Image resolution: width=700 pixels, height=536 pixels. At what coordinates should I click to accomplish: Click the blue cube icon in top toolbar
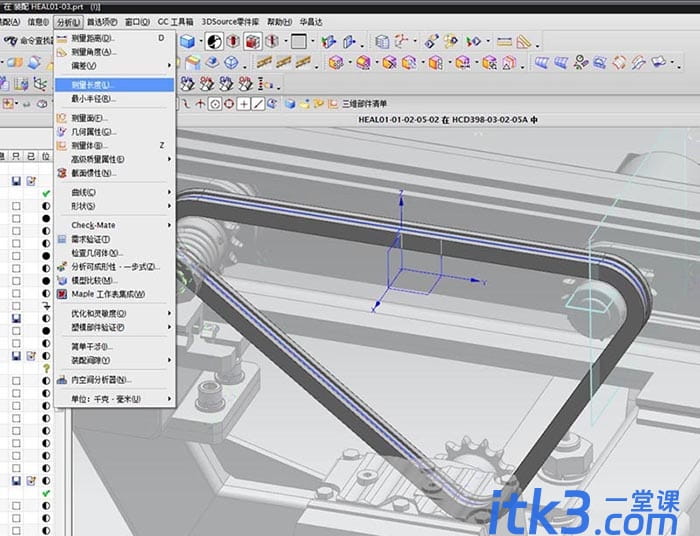click(188, 42)
